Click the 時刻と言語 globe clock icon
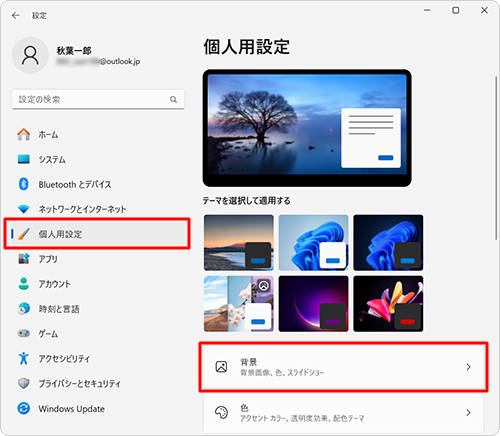 tap(24, 309)
